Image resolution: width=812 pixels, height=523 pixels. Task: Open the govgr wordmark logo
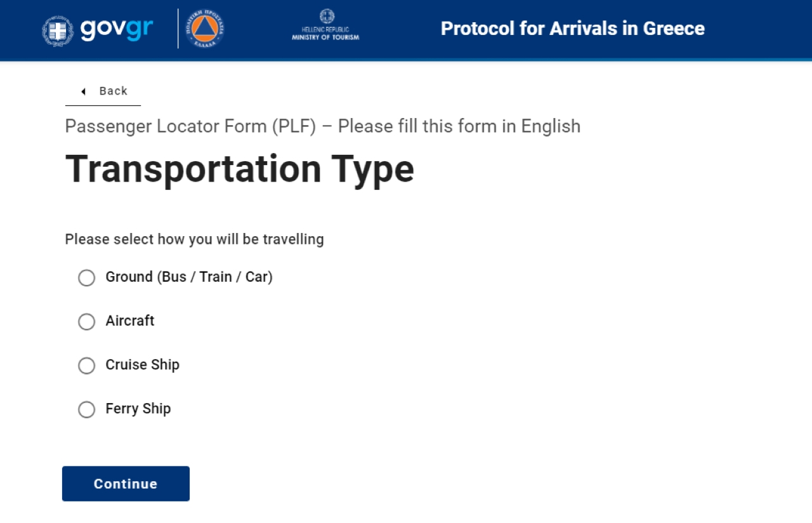(117, 29)
